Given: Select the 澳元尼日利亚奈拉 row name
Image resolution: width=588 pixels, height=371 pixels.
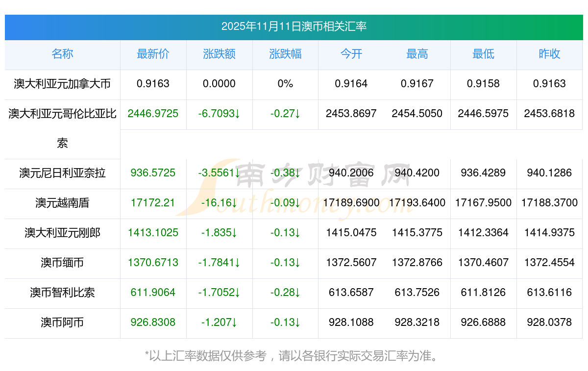Looking at the screenshot, I should pyautogui.click(x=62, y=173).
